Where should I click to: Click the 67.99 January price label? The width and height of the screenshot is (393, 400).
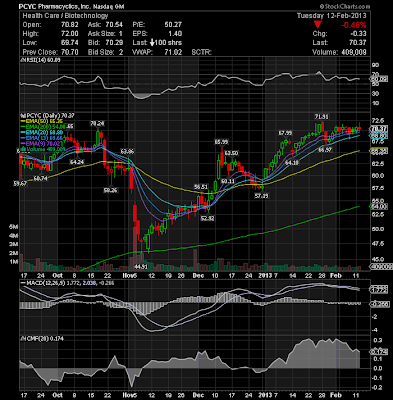click(x=285, y=133)
